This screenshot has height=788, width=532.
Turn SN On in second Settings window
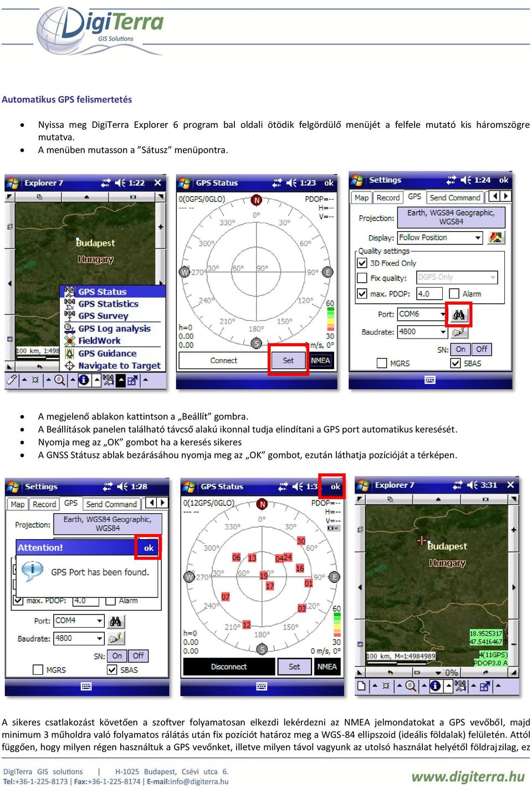pyautogui.click(x=117, y=656)
